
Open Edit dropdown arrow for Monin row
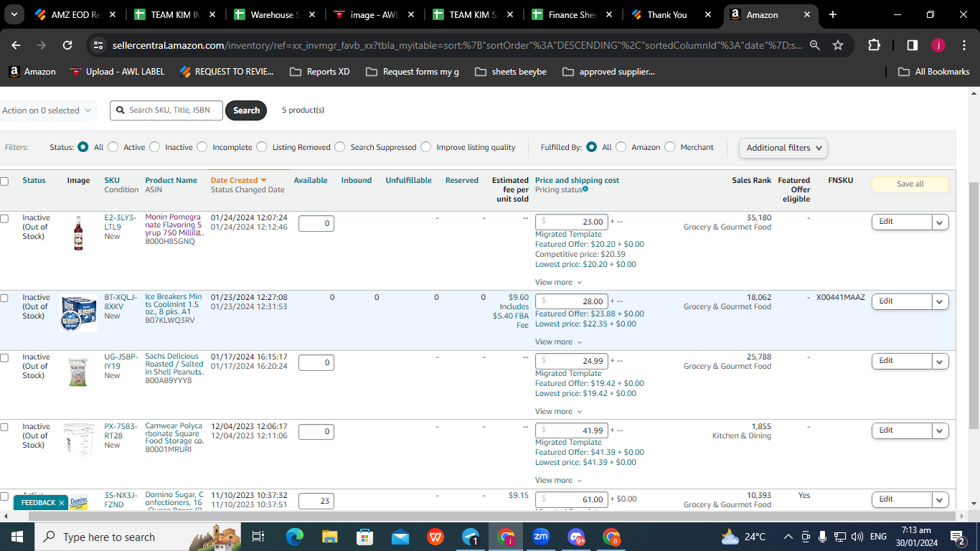941,222
